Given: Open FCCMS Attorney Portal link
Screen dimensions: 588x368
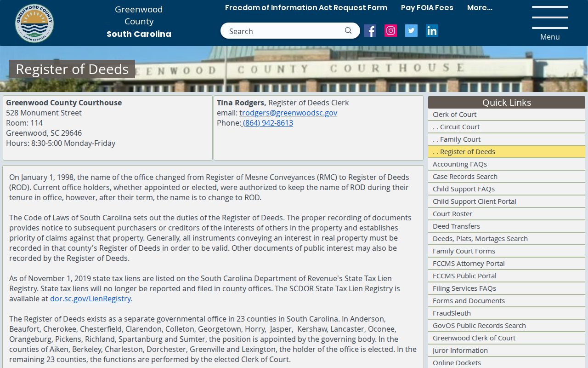Looking at the screenshot, I should point(507,264).
